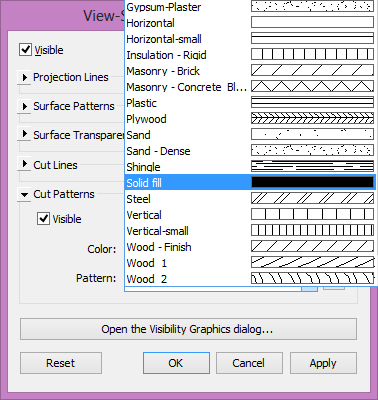
Task: Expand the Projection Lines section
Action: pyautogui.click(x=24, y=77)
